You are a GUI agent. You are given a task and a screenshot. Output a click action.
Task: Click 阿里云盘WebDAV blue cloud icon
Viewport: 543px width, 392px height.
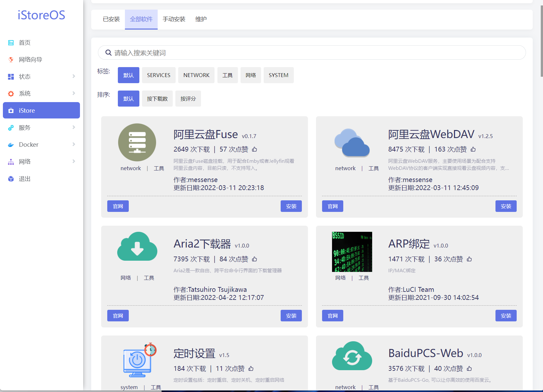(352, 143)
